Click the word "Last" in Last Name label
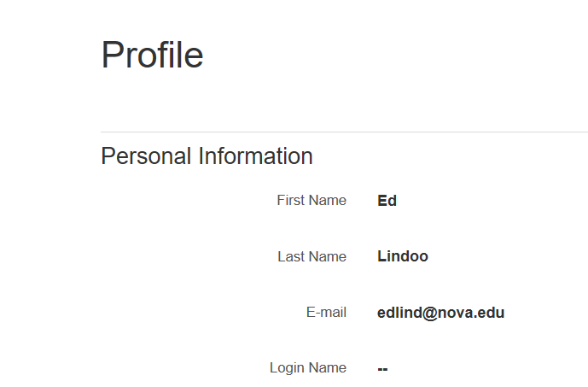588x387 pixels. [x=291, y=256]
